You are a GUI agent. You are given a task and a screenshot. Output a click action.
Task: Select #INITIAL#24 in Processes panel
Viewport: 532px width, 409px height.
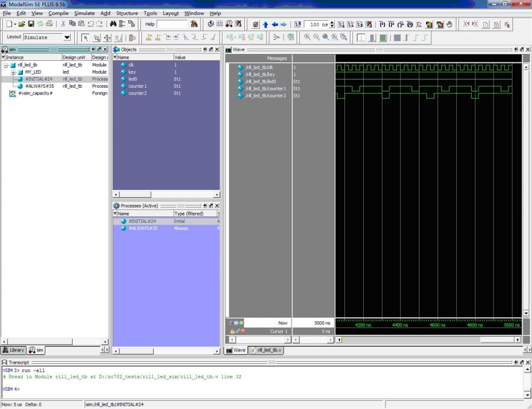tap(142, 221)
